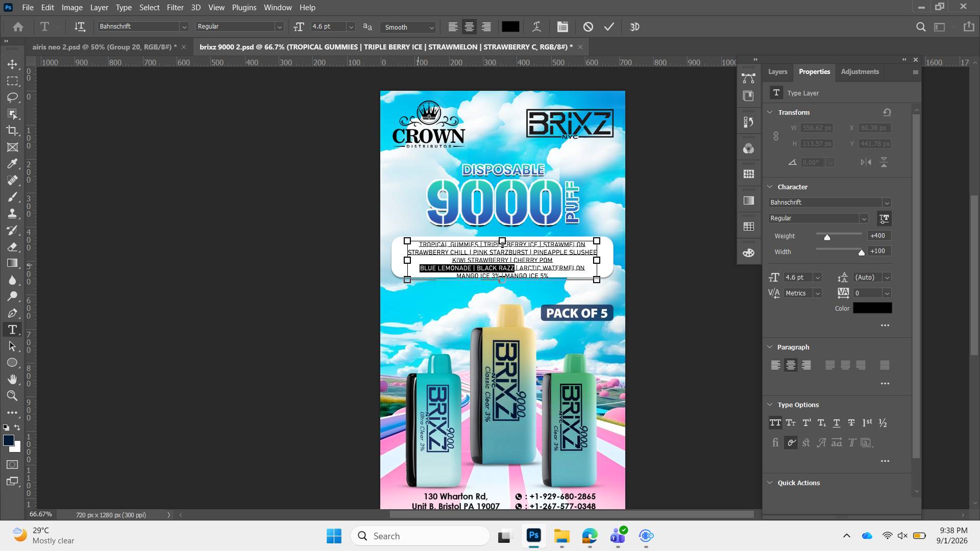Click the black Color swatch in Character
The height and width of the screenshot is (551, 980).
pos(872,308)
